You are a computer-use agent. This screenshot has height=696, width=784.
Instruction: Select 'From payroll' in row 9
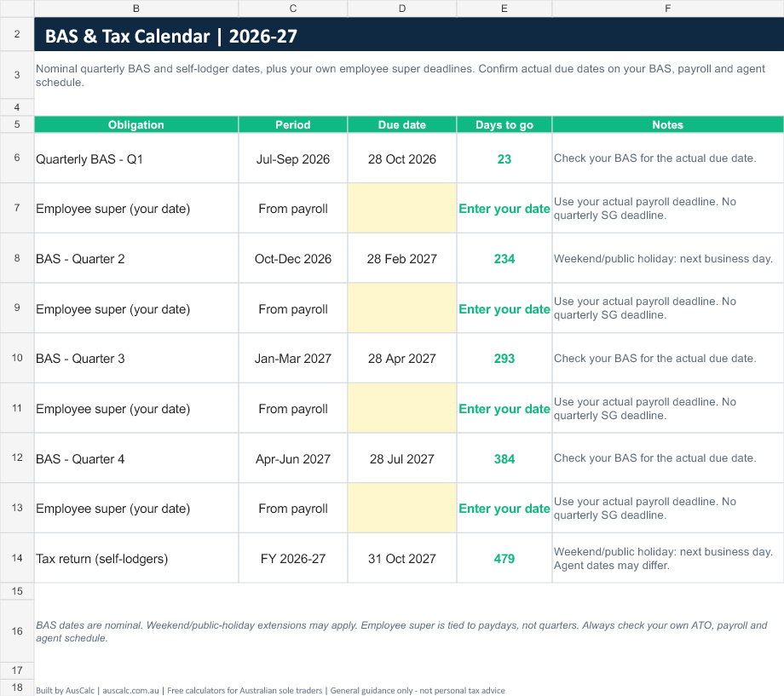point(293,308)
